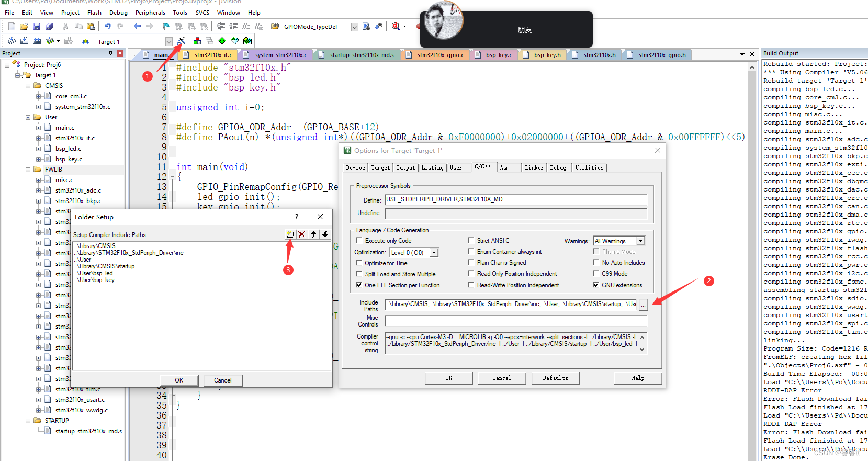Image resolution: width=868 pixels, height=461 pixels.
Task: Open Select Software Packs icon
Action: (235, 41)
